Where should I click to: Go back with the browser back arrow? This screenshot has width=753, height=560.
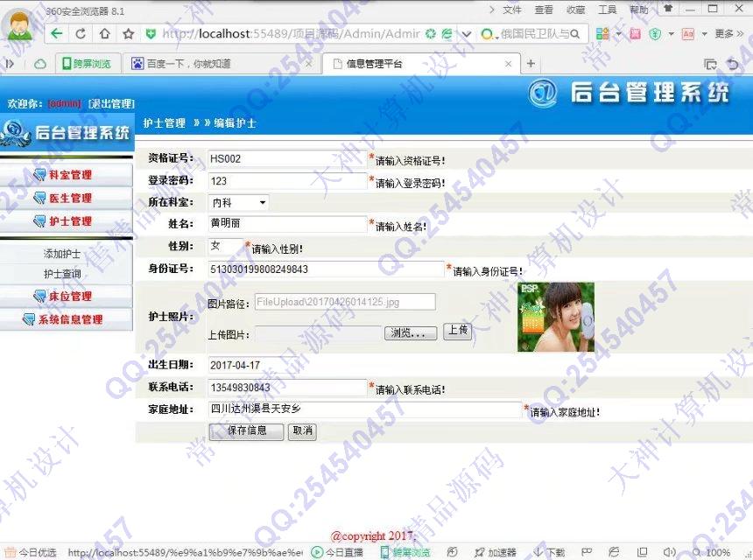click(57, 33)
